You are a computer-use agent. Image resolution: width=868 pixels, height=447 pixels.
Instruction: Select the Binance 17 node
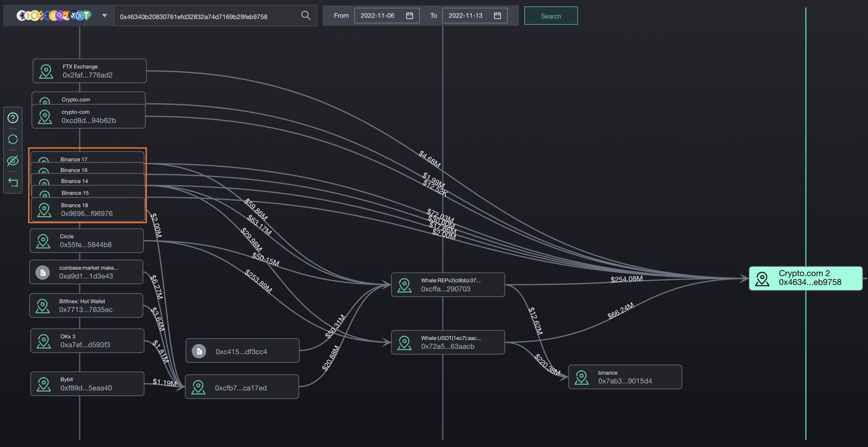(x=87, y=157)
